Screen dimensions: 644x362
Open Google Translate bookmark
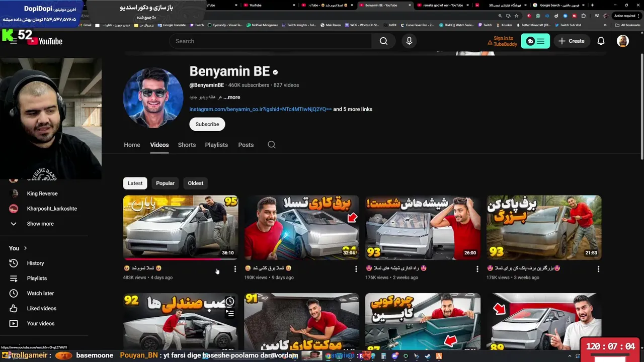(171, 25)
